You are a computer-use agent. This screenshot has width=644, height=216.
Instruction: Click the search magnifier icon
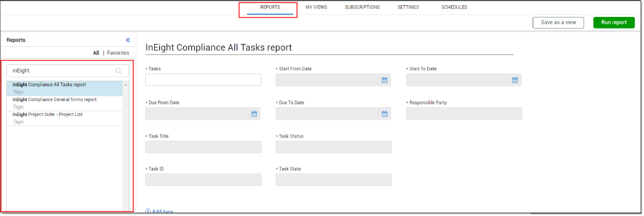119,70
